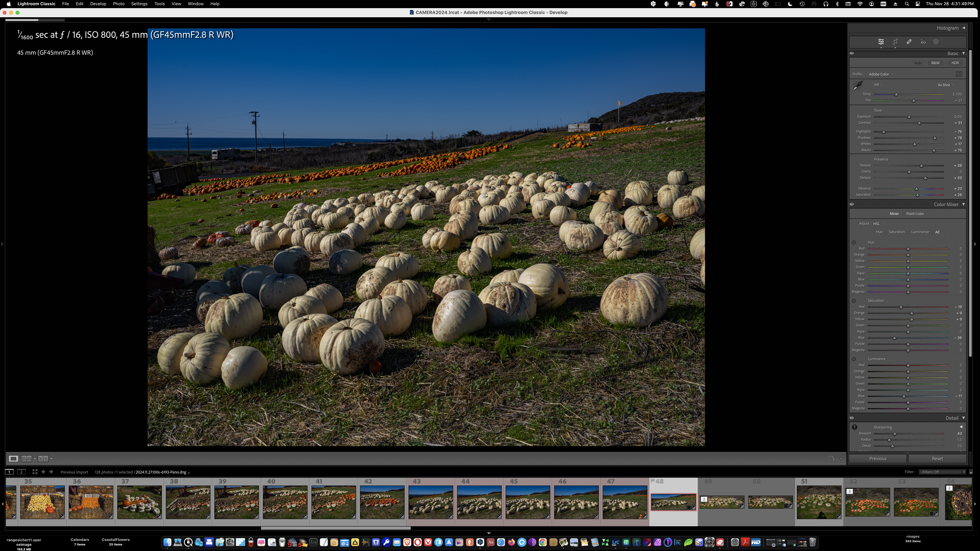
Task: Select filmstrip thumbnail 36
Action: (x=91, y=502)
